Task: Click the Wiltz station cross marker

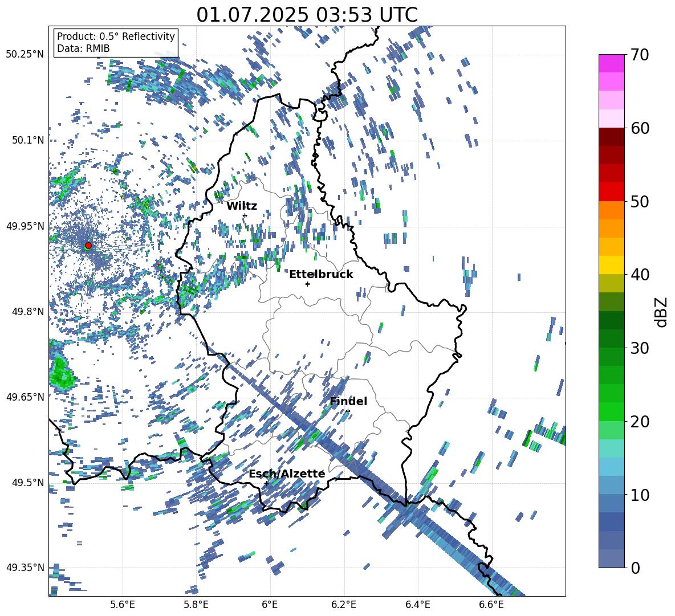Action: point(245,215)
